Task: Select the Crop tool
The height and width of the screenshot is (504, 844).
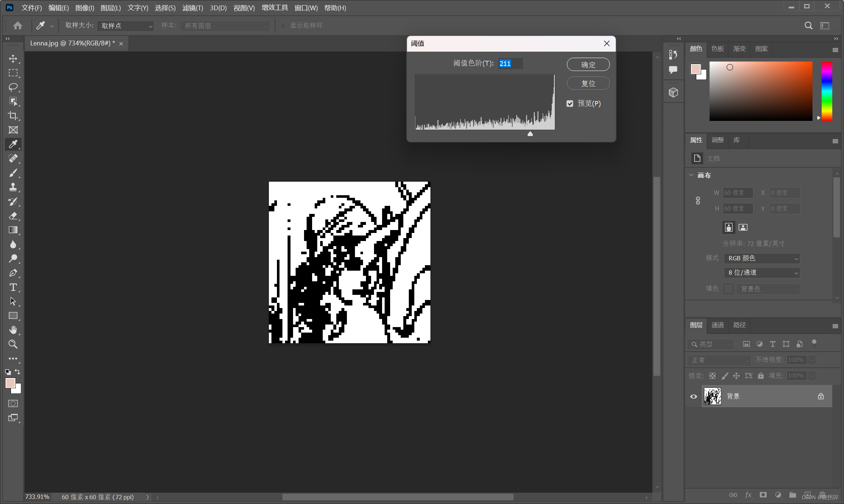Action: tap(13, 116)
